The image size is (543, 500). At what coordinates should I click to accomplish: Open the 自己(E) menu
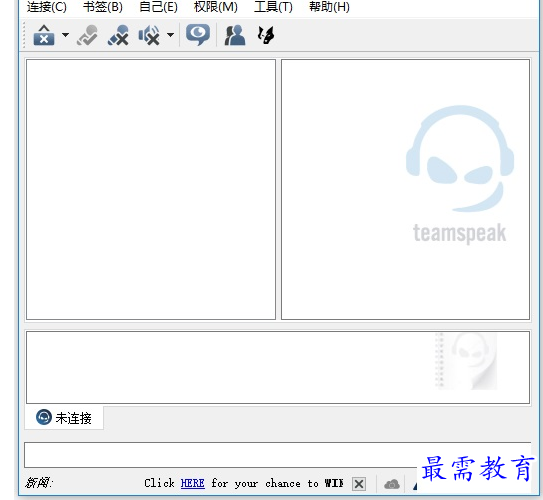pos(158,7)
